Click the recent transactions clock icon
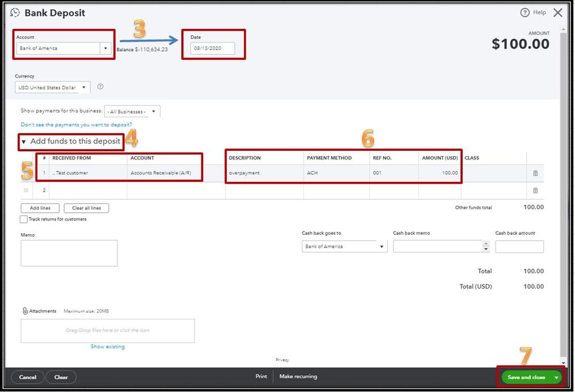This screenshot has width=575, height=392. [14, 13]
